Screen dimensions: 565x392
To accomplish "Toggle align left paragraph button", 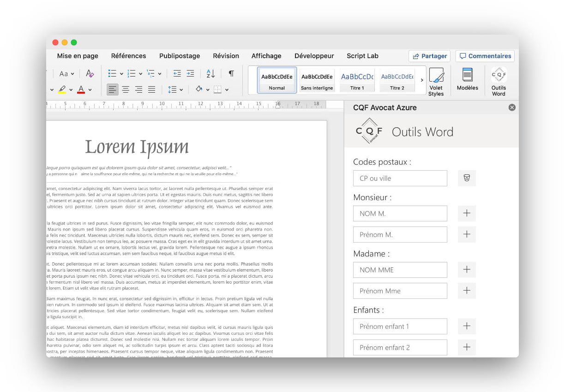I will (113, 89).
